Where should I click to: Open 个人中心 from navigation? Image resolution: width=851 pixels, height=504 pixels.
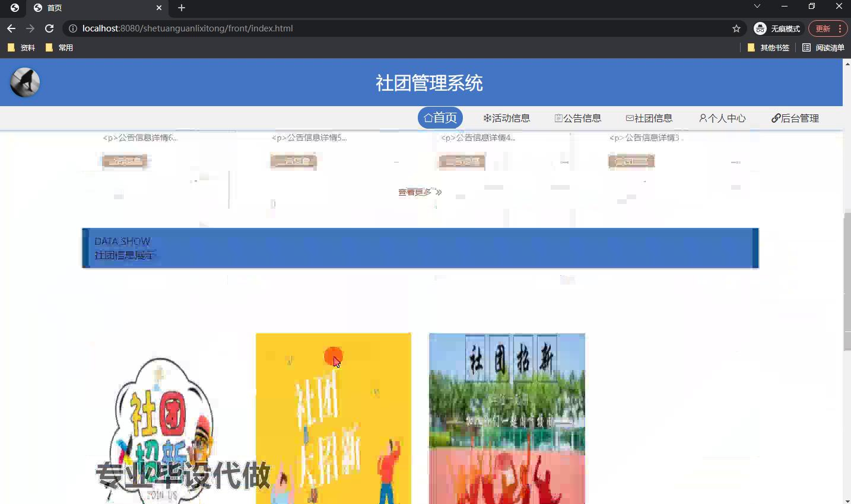722,118
